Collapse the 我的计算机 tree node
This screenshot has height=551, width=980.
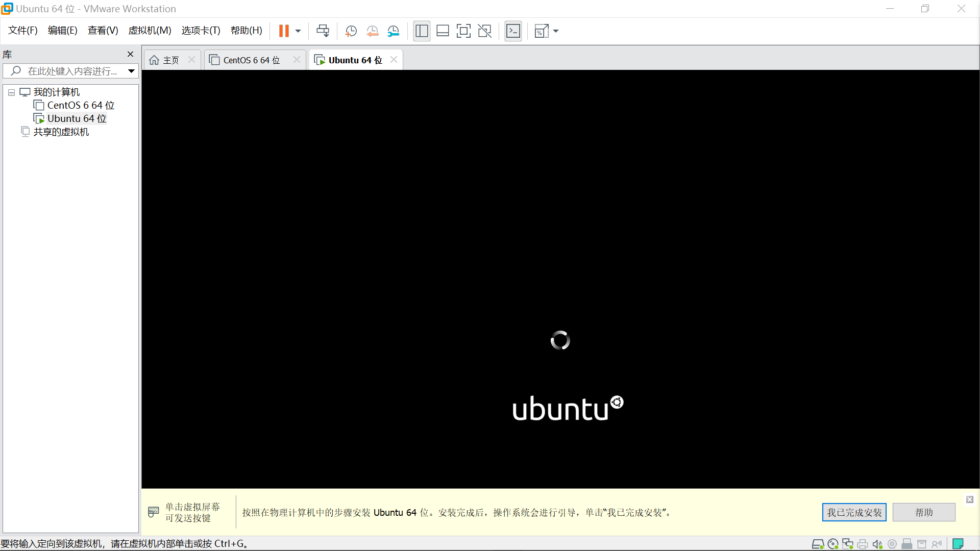point(11,92)
